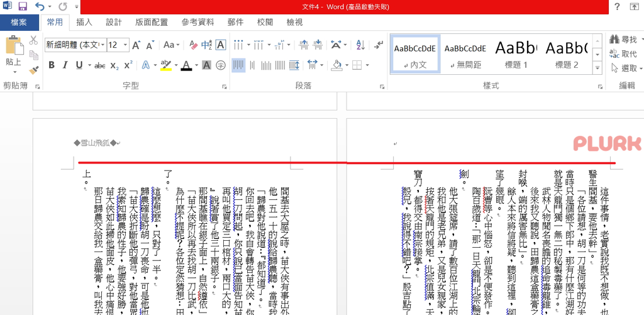
Task: Apply the 標題 1 style
Action: 516,54
